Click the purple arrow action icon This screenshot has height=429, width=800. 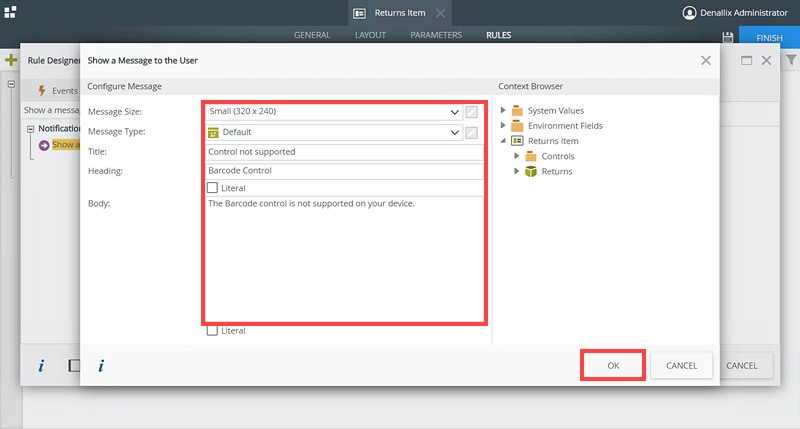(44, 145)
